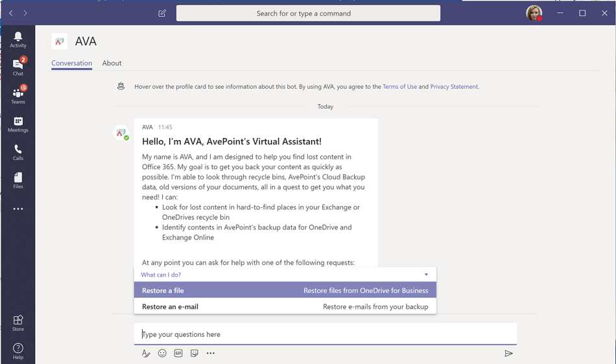
Task: Open the user profile avatar menu
Action: (x=534, y=13)
